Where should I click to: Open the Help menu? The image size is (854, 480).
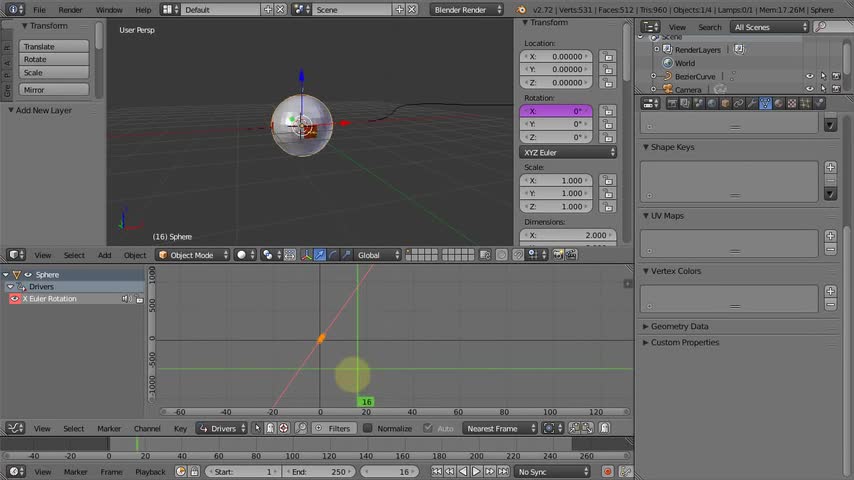pos(143,10)
